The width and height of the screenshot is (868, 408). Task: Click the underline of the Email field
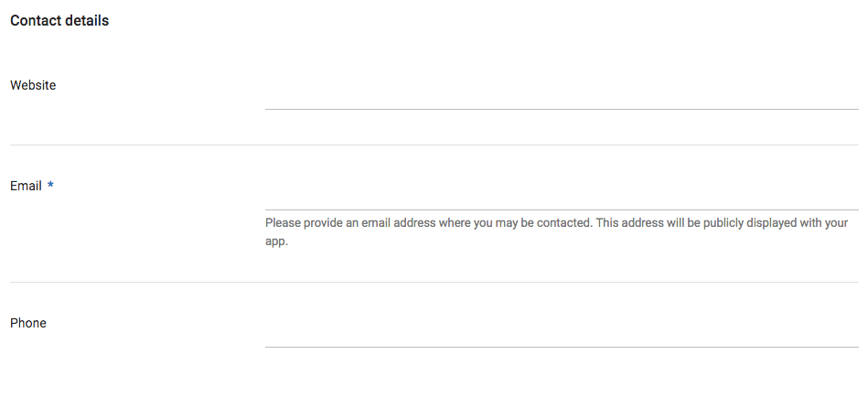[561, 210]
